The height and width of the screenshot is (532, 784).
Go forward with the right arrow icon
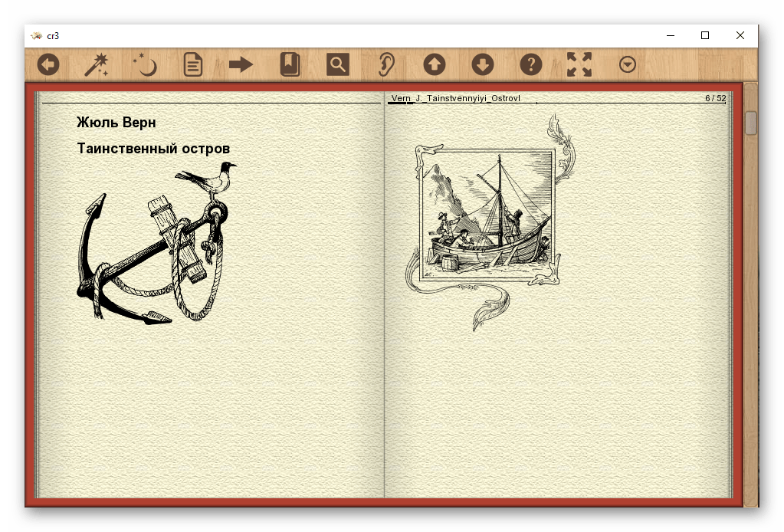pyautogui.click(x=241, y=64)
